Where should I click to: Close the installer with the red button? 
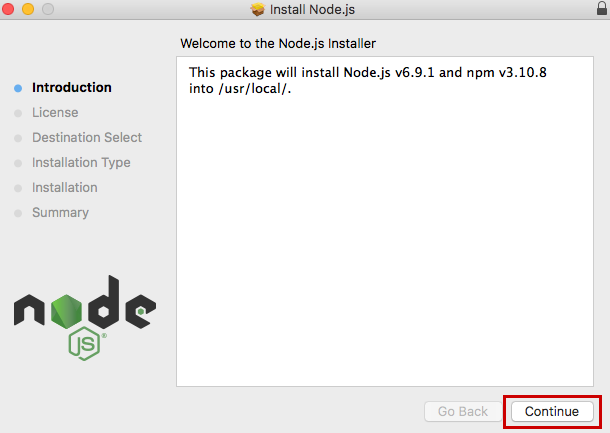click(10, 10)
